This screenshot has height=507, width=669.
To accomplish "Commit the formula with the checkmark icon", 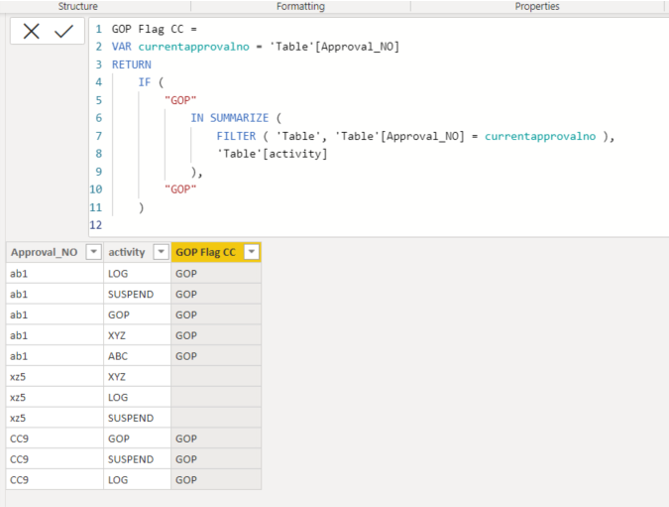I will pyautogui.click(x=64, y=31).
